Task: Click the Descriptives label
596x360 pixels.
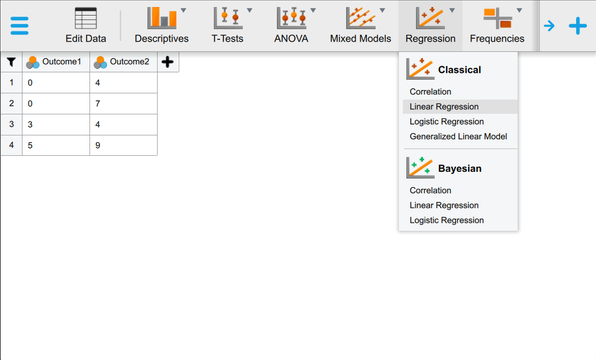Action: [162, 39]
